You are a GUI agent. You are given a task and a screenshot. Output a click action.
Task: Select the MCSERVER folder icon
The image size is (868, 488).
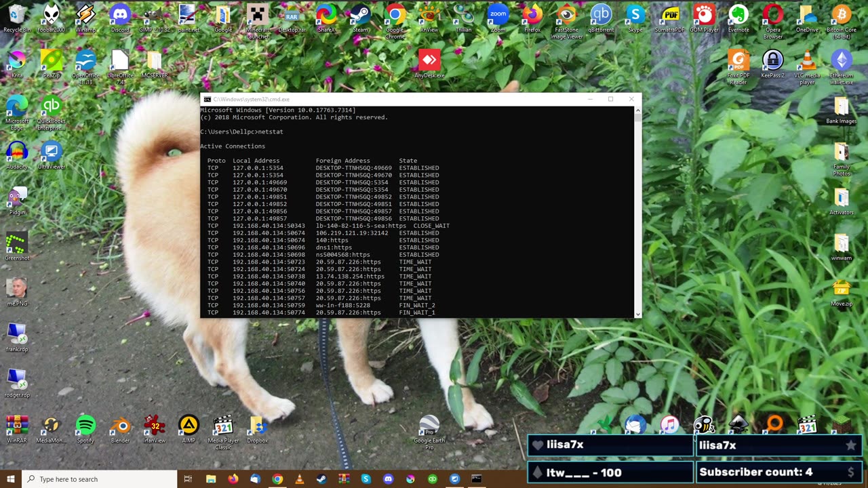point(154,64)
